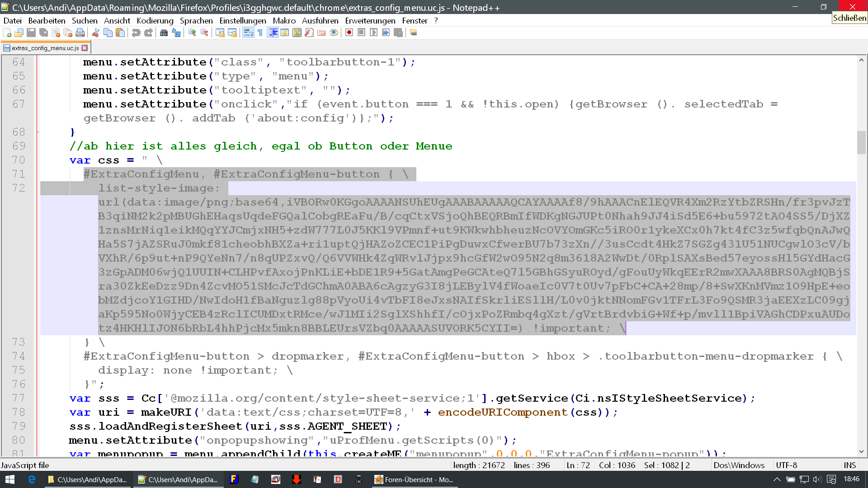Open the Kodierung menu
Viewport: 868px width, 488px height.
pyautogui.click(x=155, y=21)
